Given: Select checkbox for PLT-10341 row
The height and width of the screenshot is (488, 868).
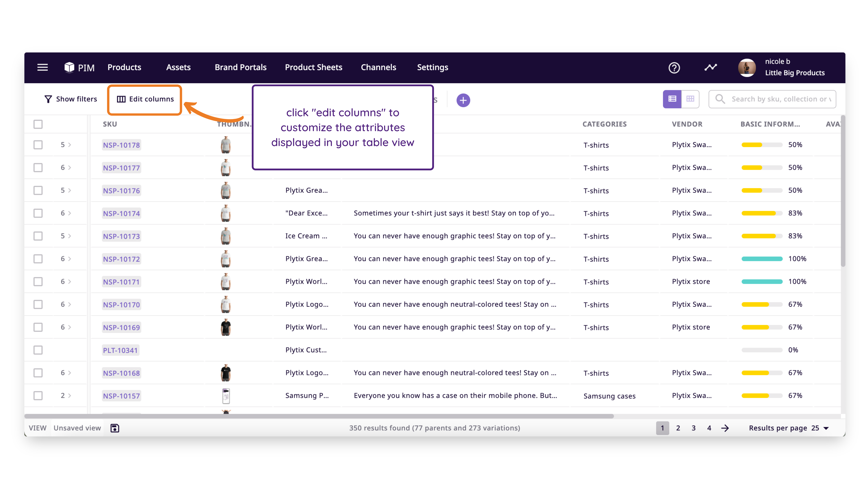Looking at the screenshot, I should [38, 350].
